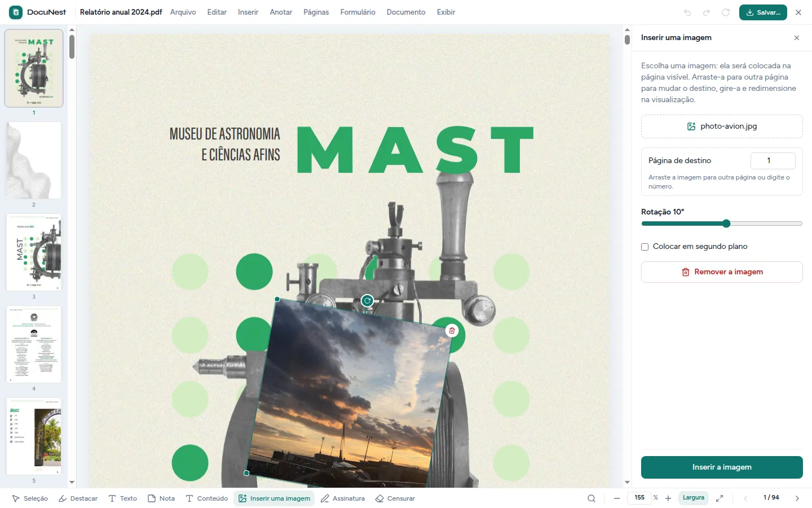The width and height of the screenshot is (812, 508).
Task: Click the DocuNest logo icon
Action: [x=16, y=12]
